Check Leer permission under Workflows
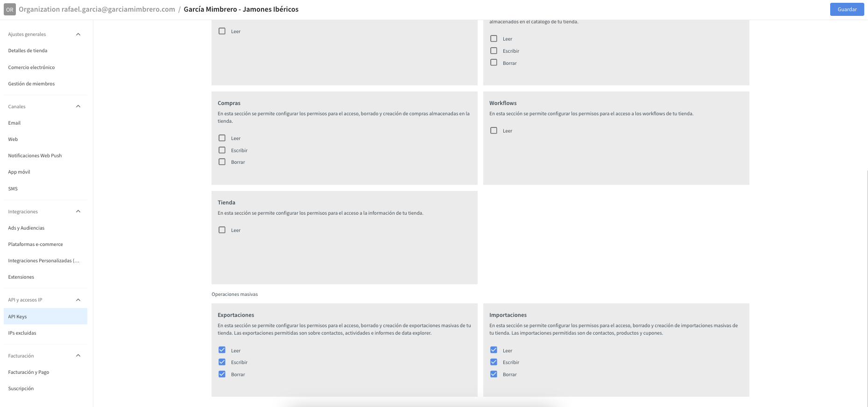 tap(494, 131)
